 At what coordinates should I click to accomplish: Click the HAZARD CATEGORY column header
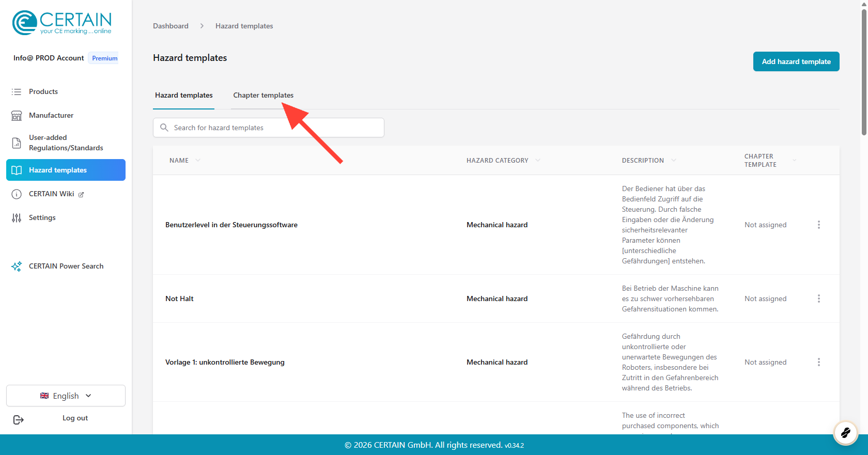click(x=498, y=161)
